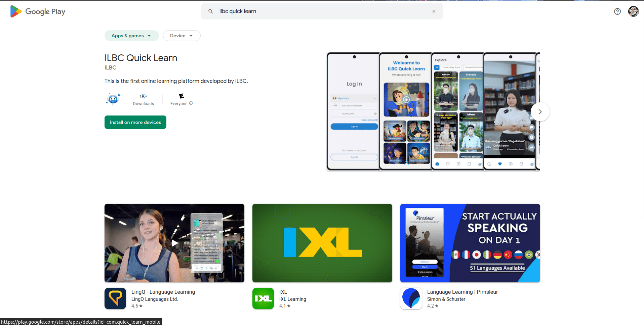Open the ILBC Quick Learn title
Image resolution: width=644 pixels, height=325 pixels.
(x=141, y=58)
